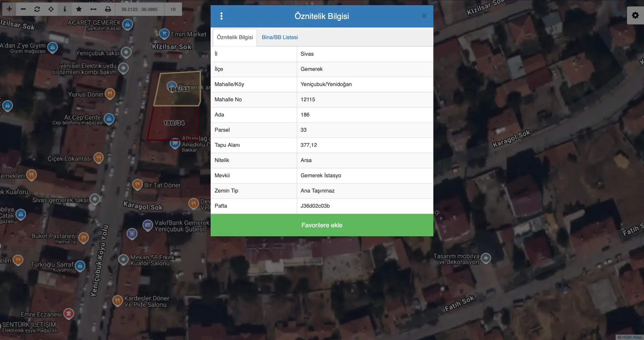Image resolution: width=644 pixels, height=340 pixels.
Task: Click the Buket Pastanesi pin
Action: [83, 238]
